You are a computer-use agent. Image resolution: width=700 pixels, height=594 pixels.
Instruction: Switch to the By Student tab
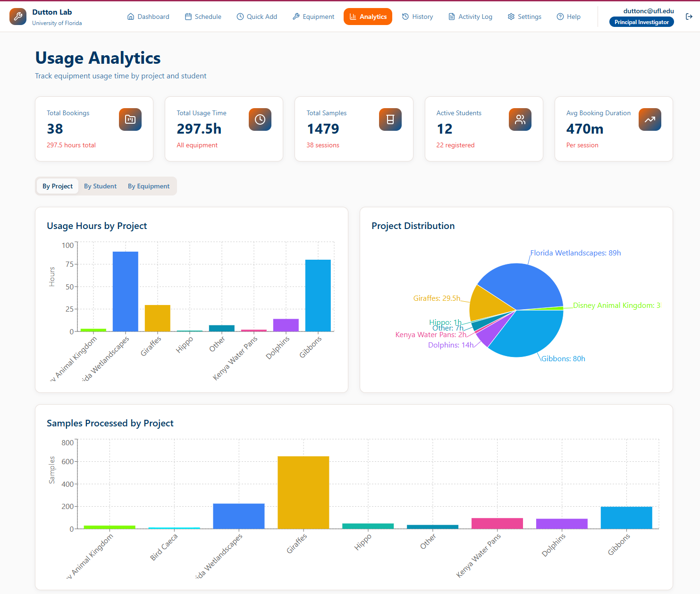click(100, 186)
